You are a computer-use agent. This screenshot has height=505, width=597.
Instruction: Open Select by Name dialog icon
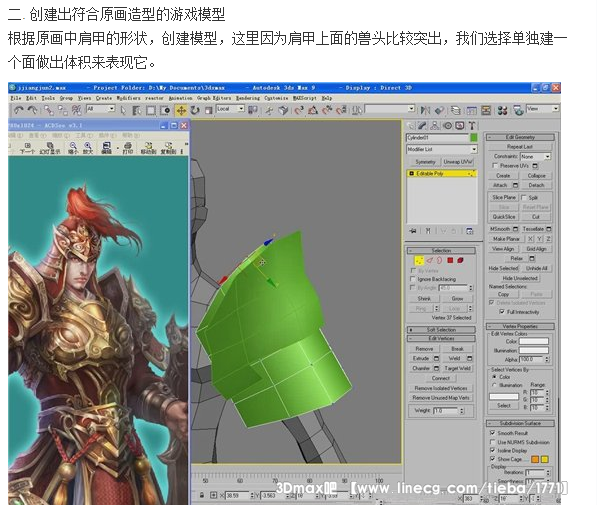[136, 110]
